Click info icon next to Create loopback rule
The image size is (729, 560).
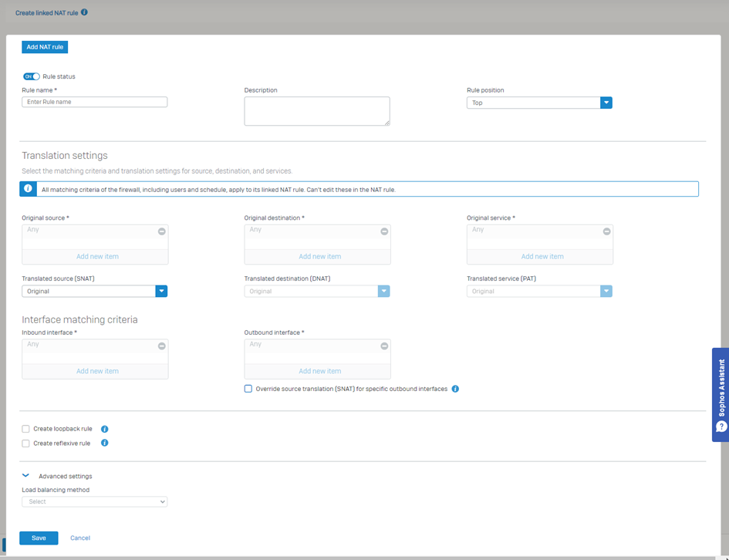coord(105,429)
